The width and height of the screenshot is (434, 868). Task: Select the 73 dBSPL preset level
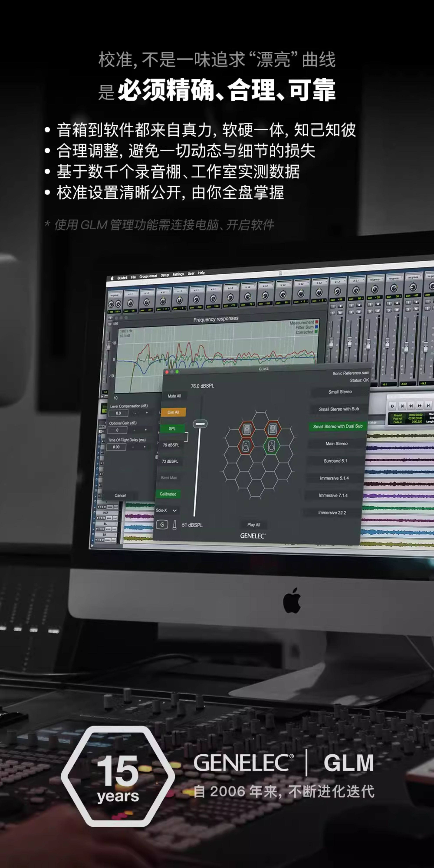click(x=170, y=461)
